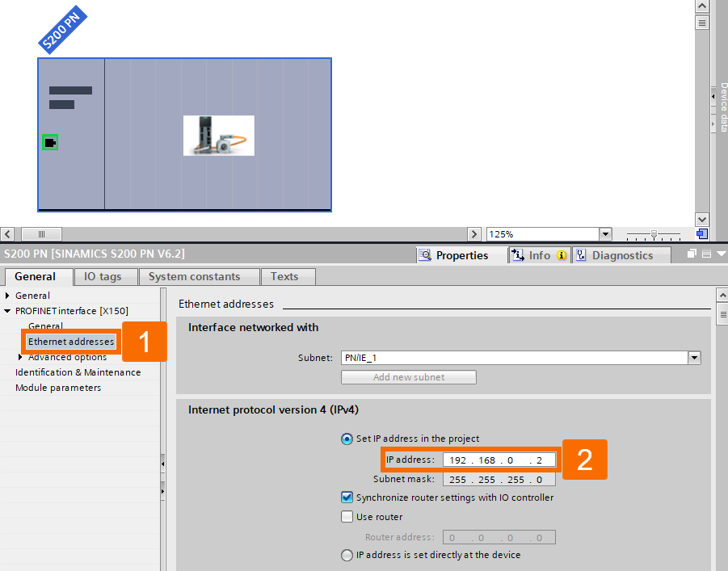Open the Device data sidebar tab

pyautogui.click(x=722, y=105)
